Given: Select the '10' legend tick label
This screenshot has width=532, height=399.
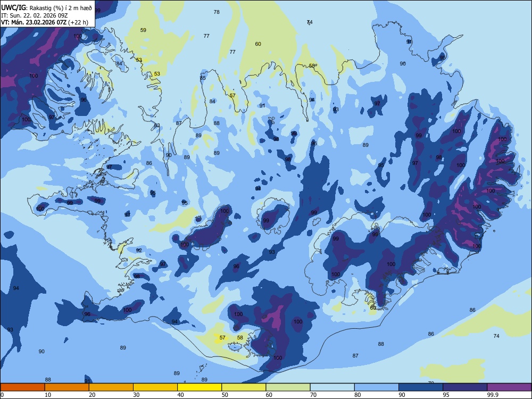Looking at the screenshot, I should (48, 395).
